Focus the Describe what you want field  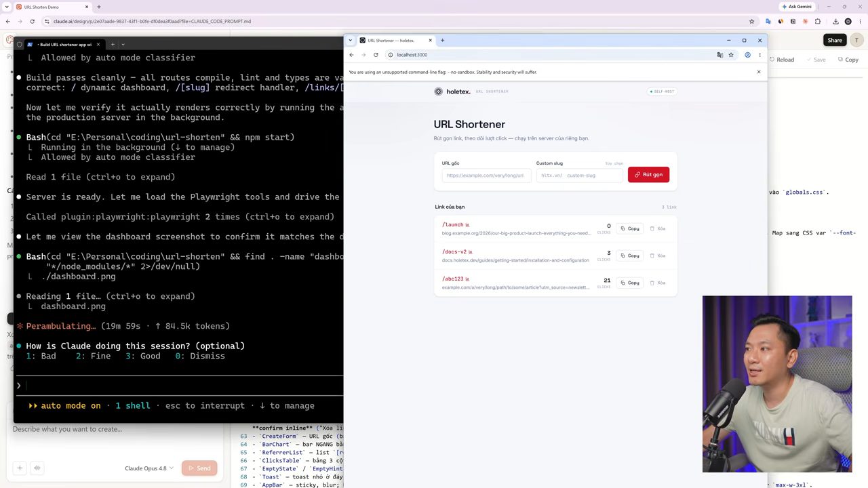[x=115, y=429]
